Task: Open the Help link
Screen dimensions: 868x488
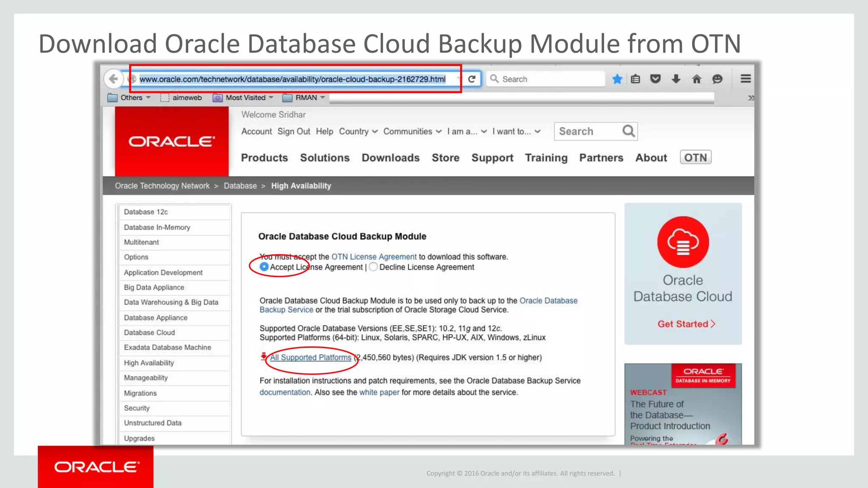Action: pos(324,131)
